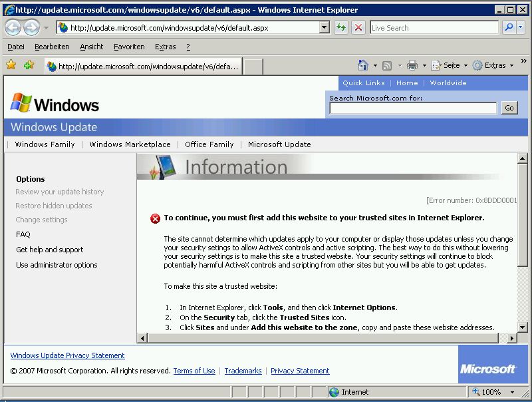The width and height of the screenshot is (532, 402).
Task: Open the FAQ link
Action: tap(23, 234)
